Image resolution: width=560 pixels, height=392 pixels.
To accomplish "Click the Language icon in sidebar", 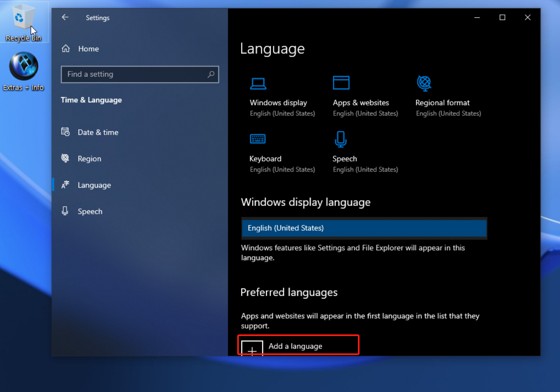I will click(65, 184).
